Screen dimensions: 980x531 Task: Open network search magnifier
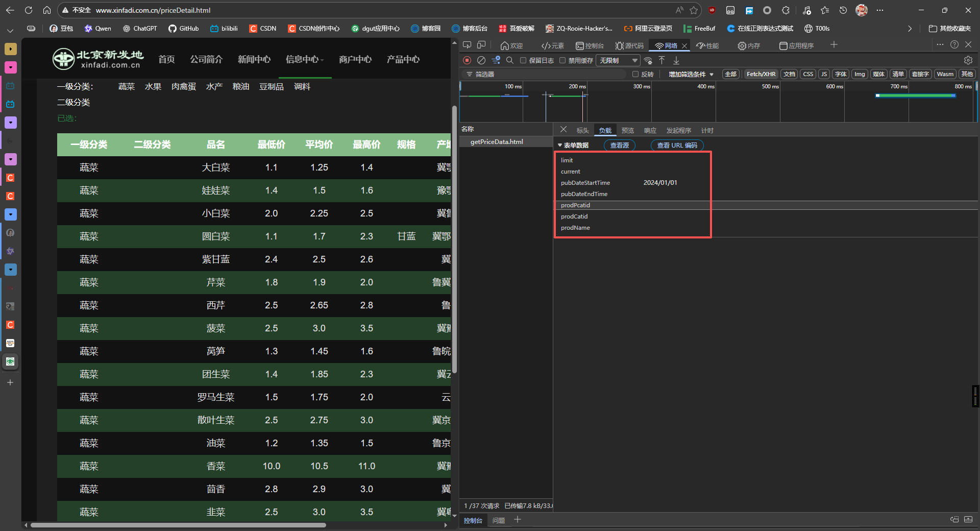pyautogui.click(x=509, y=60)
